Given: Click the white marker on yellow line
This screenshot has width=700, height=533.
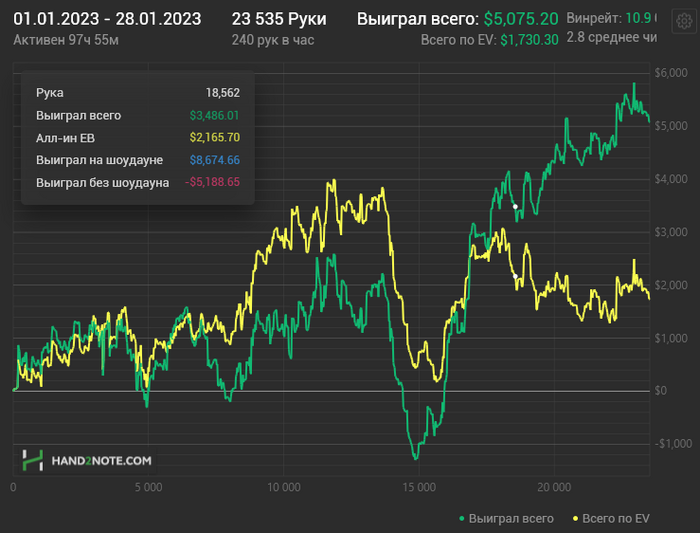Looking at the screenshot, I should point(515,276).
